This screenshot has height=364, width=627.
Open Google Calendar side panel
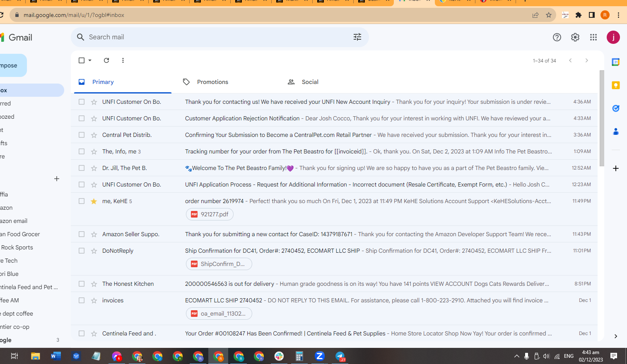pos(616,62)
